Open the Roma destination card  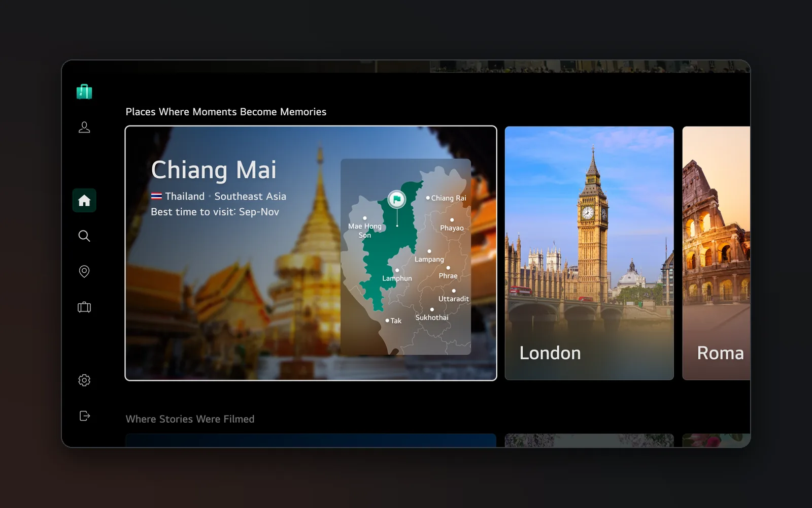[716, 253]
